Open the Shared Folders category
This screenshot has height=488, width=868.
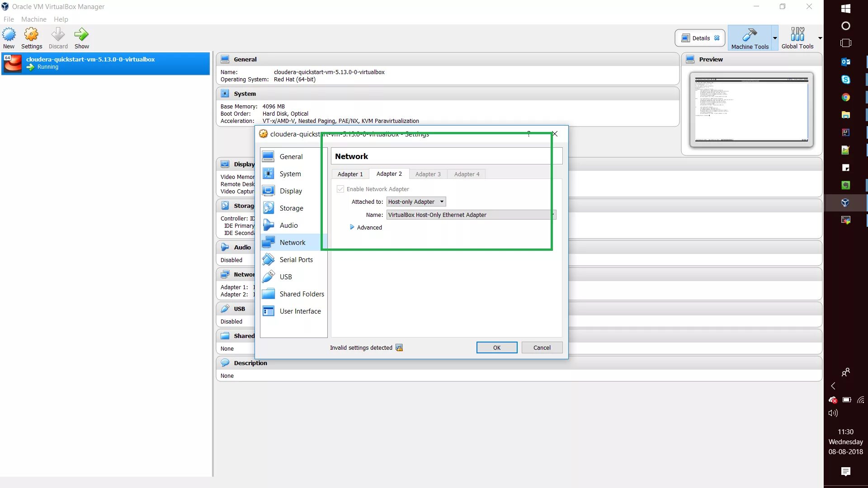tap(293, 294)
